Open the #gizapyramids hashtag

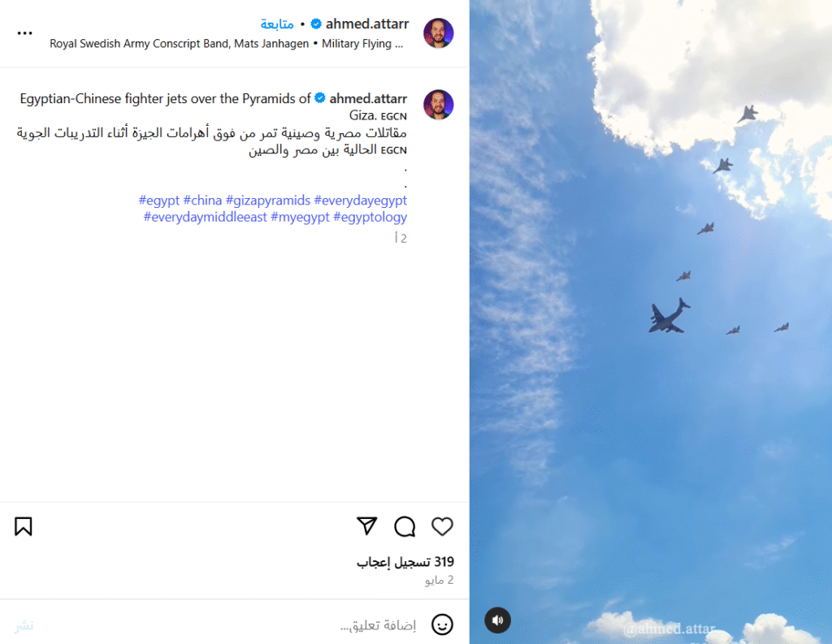[268, 201]
